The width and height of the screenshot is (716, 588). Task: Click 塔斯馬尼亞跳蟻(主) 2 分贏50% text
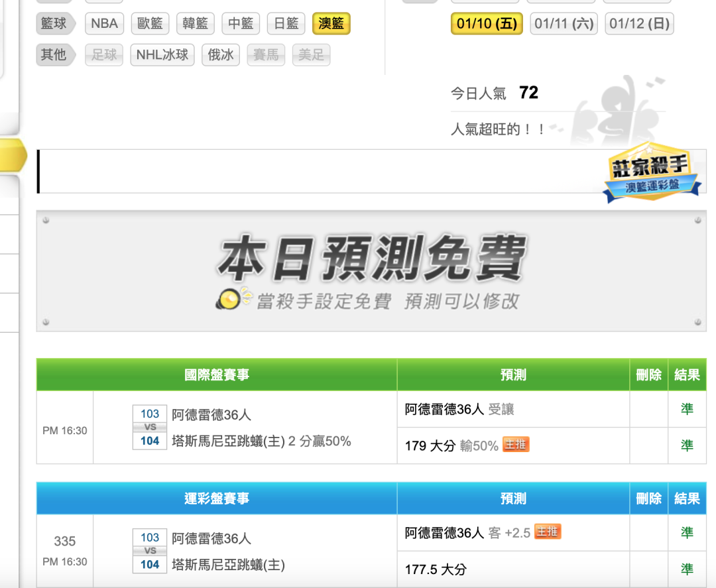pos(261,441)
